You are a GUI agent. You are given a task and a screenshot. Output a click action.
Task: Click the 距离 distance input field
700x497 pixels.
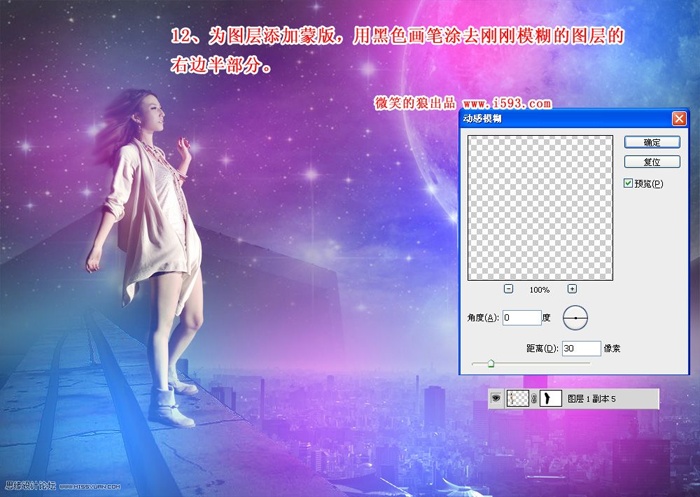click(x=581, y=348)
